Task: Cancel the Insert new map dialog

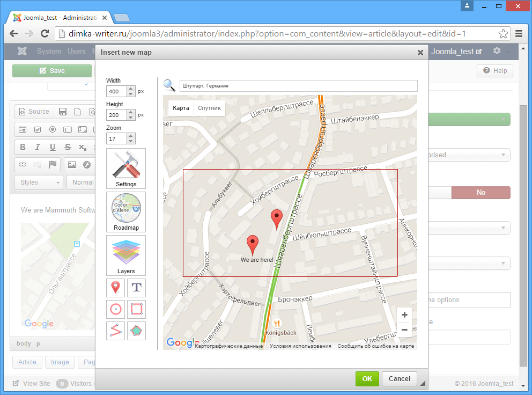Action: 400,379
